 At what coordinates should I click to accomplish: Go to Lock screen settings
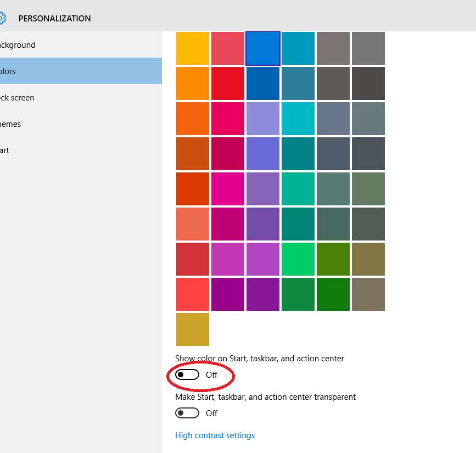pos(17,98)
